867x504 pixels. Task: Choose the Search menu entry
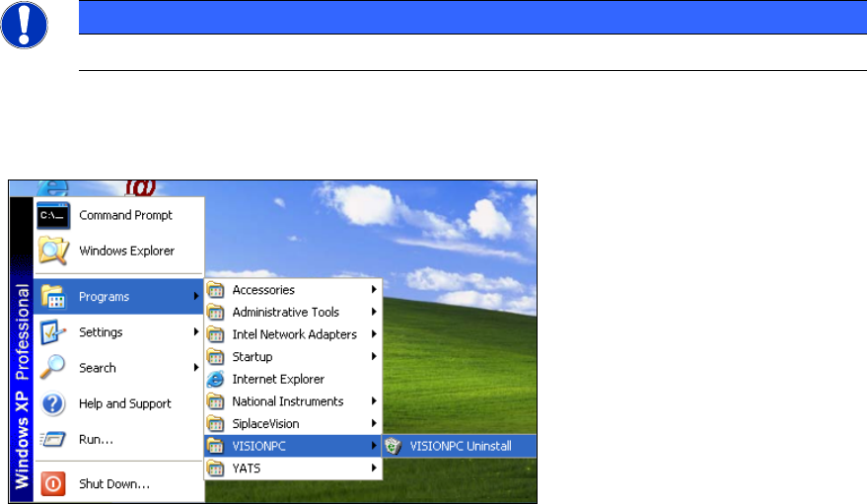tap(119, 368)
